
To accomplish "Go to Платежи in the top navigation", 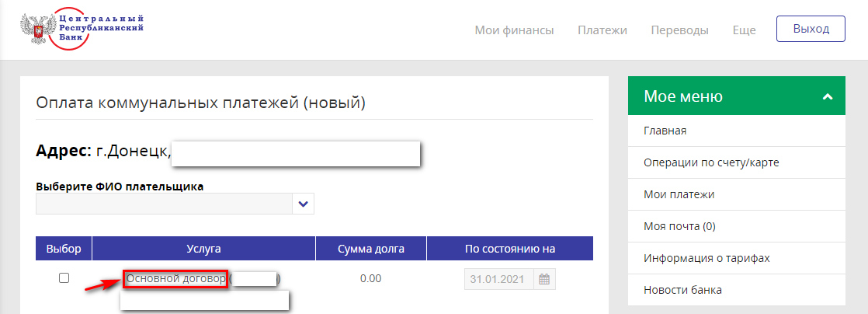I will (x=602, y=30).
